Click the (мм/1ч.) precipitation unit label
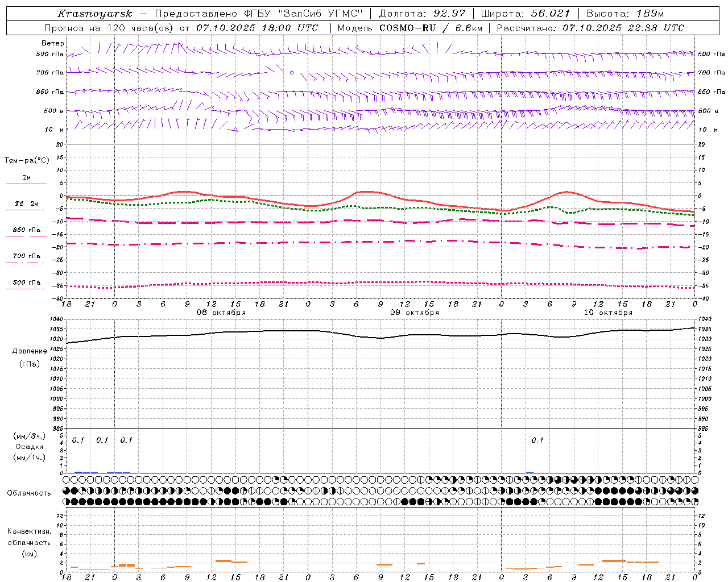Image resolution: width=728 pixels, height=582 pixels. 30,458
